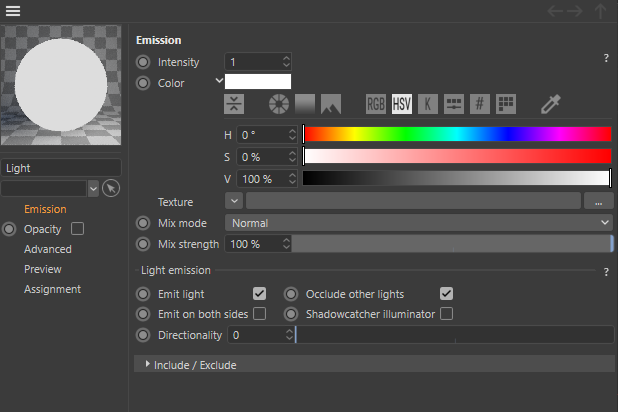Open the Mix mode dropdown
The image size is (618, 412).
tap(418, 223)
